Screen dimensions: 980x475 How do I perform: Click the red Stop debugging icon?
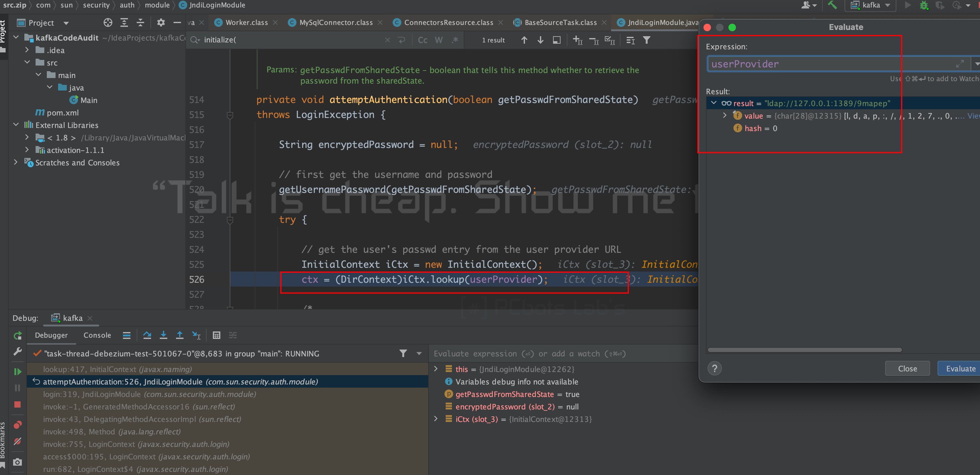17,404
